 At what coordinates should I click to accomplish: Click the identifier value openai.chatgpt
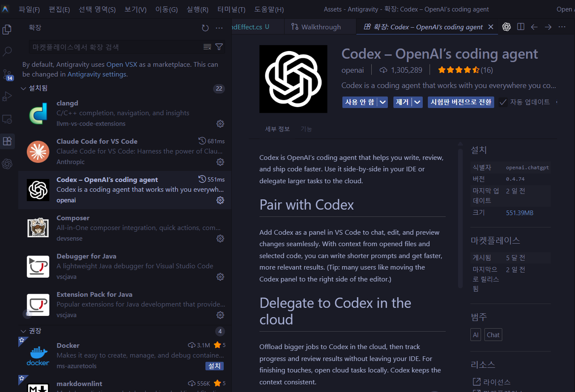coord(527,168)
